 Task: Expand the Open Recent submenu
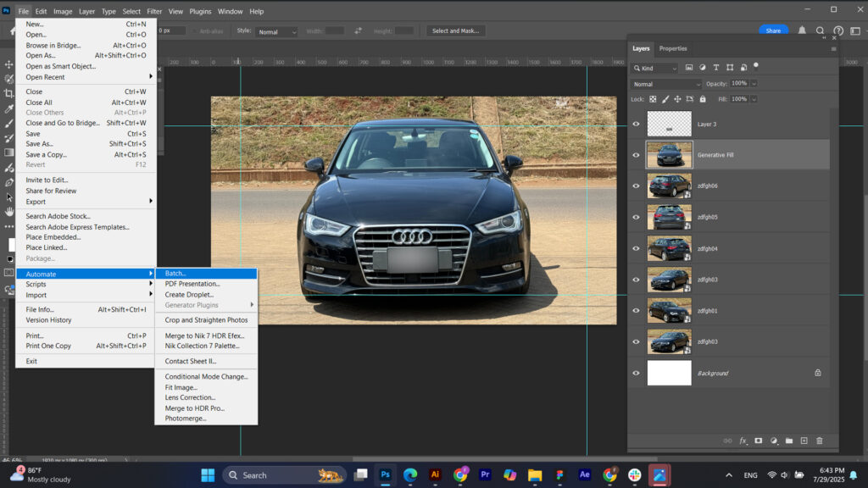click(x=86, y=77)
